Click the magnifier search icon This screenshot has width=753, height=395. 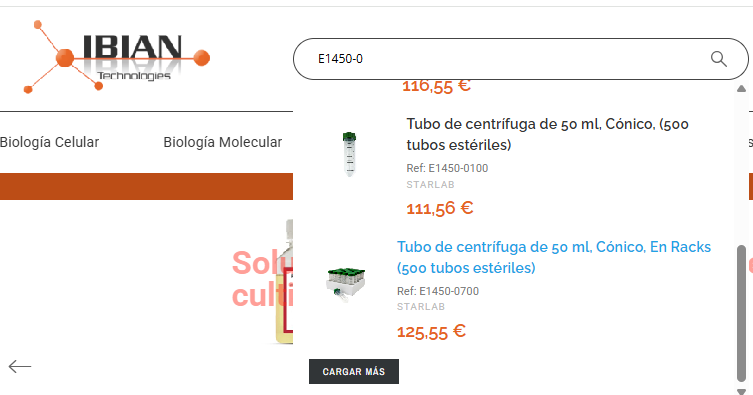[x=718, y=59]
